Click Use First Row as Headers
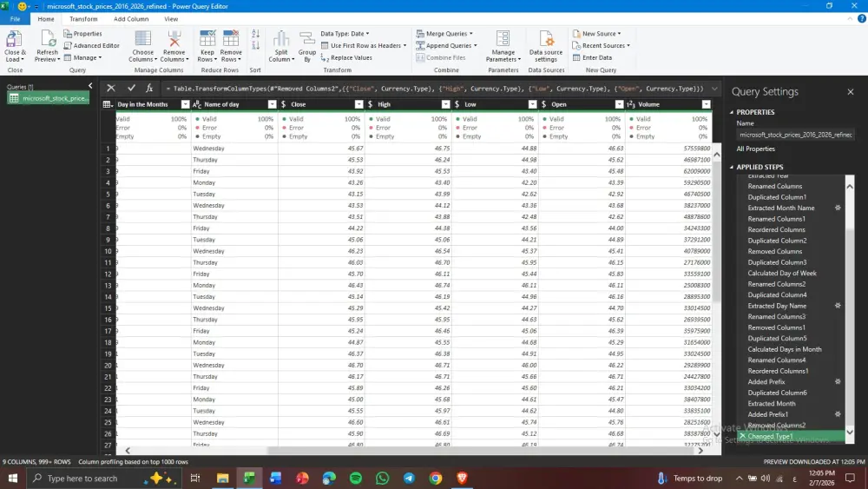The width and height of the screenshot is (868, 489). point(364,46)
